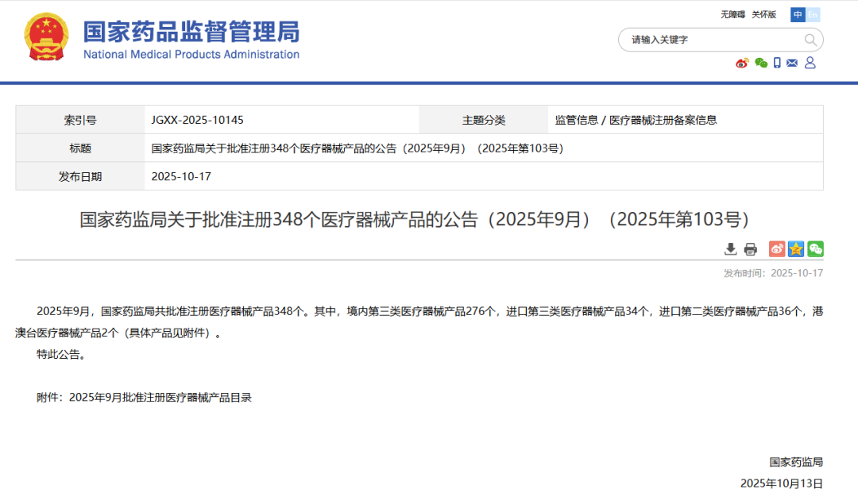Click the 主题分类 label cell
Screen dimensions: 858x504
[x=484, y=120]
